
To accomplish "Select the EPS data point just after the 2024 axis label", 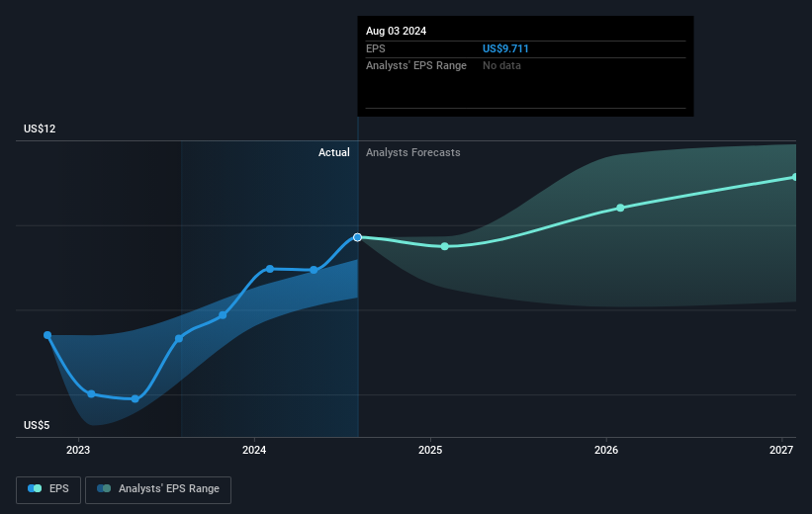I will pyautogui.click(x=270, y=269).
